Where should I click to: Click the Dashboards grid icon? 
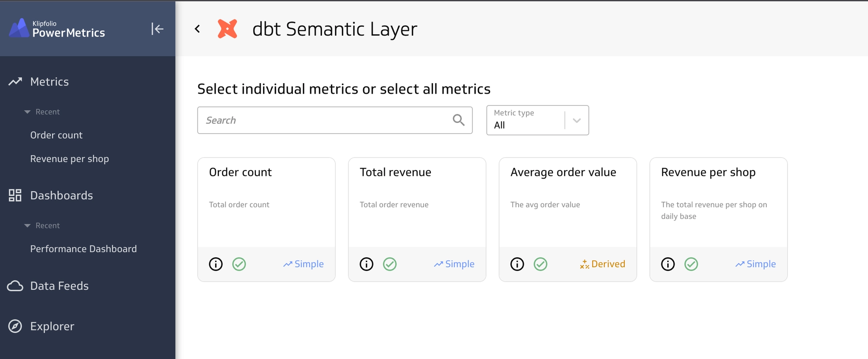tap(15, 195)
